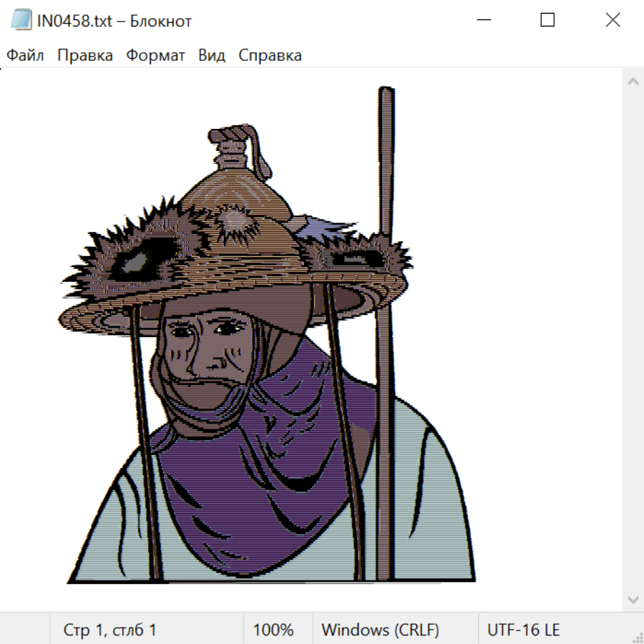
Task: Open the Вид menu
Action: [212, 56]
